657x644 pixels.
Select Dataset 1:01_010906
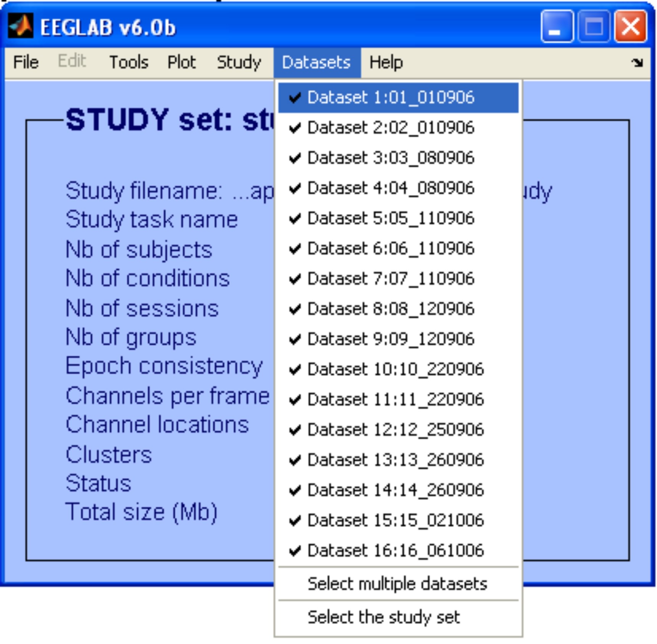(398, 98)
